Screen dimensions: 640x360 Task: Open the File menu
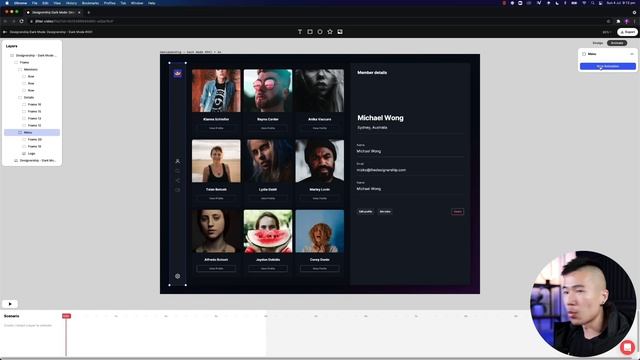coord(35,3)
